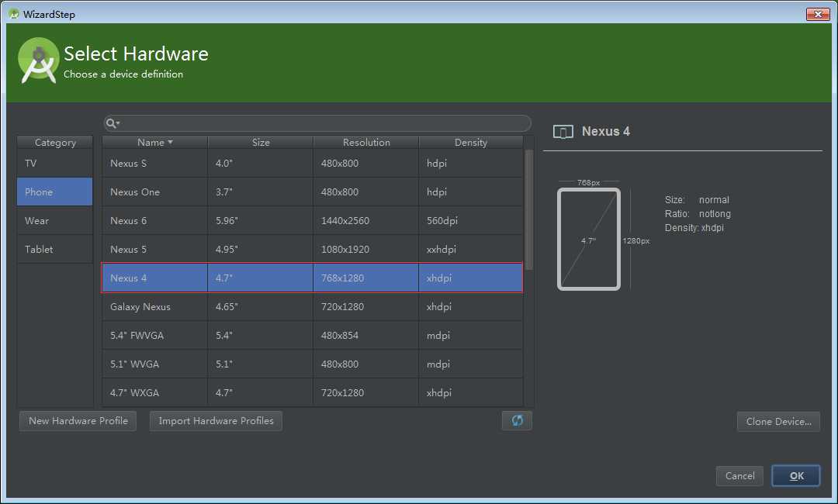838x504 pixels.
Task: Confirm with the OK button
Action: [x=796, y=476]
